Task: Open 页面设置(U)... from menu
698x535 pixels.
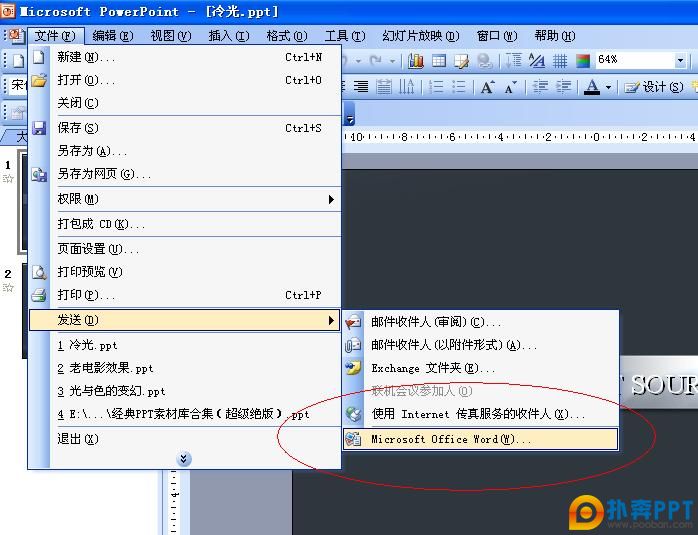Action: [x=184, y=249]
